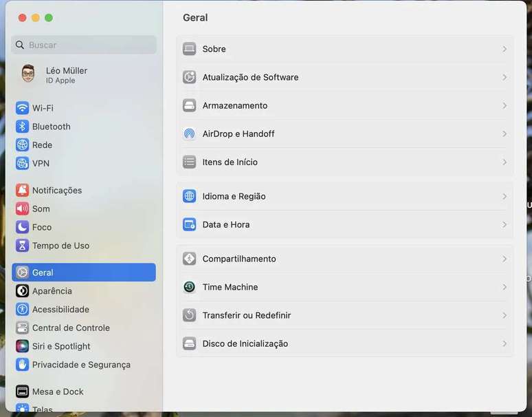Viewport: 532px width, 417px height.
Task: Click the AirDrop e Handoff label
Action: (x=239, y=133)
